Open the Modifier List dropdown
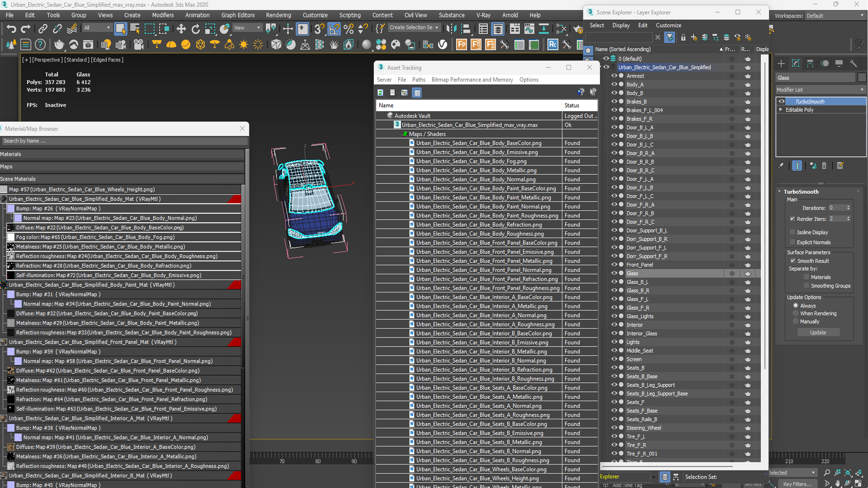 pos(821,89)
